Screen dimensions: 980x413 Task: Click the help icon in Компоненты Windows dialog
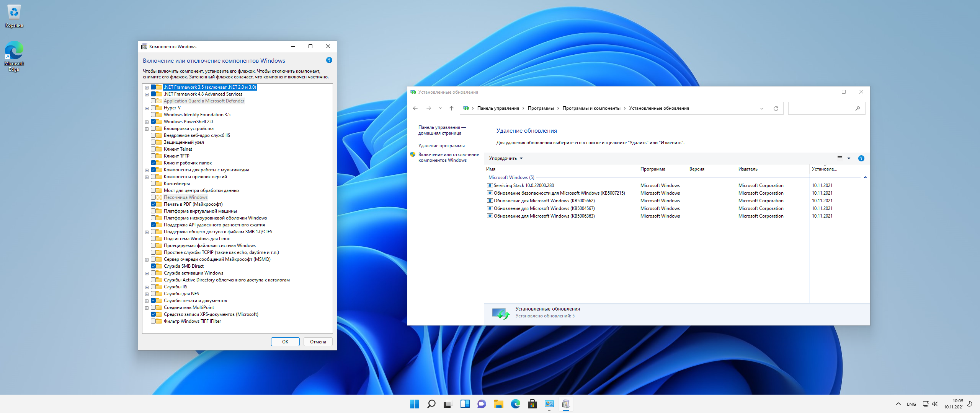tap(329, 60)
